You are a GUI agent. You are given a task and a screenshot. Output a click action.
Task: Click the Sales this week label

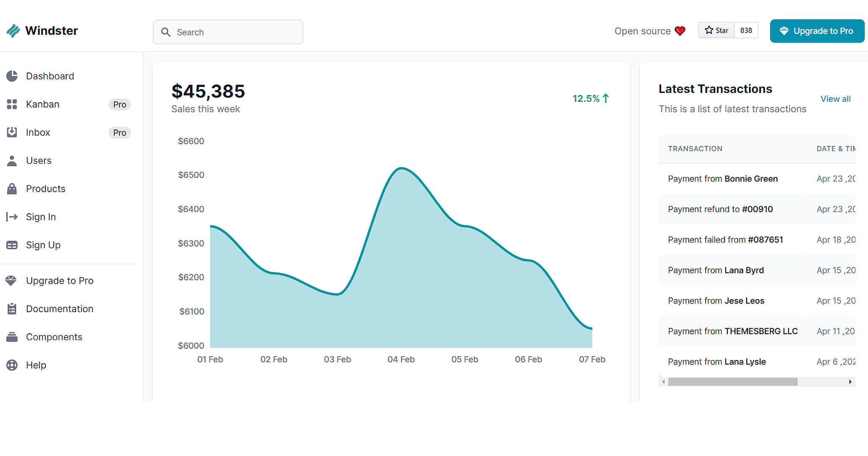[x=206, y=109]
